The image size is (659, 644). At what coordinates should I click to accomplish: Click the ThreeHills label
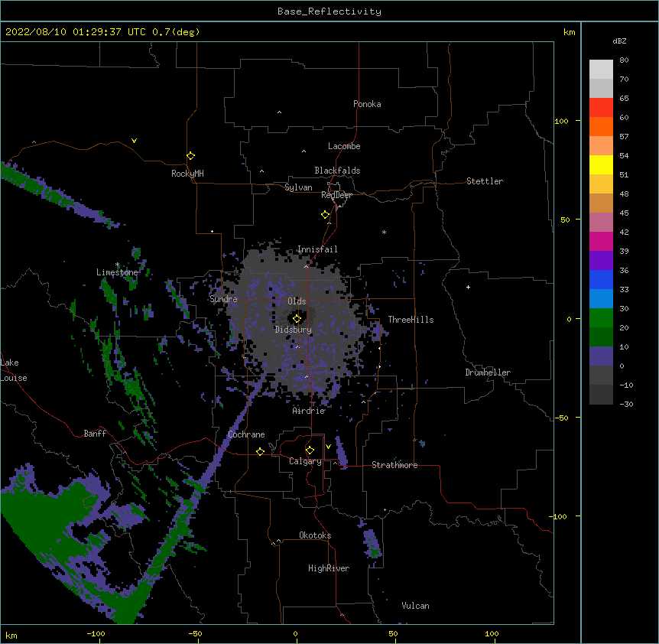(x=411, y=320)
